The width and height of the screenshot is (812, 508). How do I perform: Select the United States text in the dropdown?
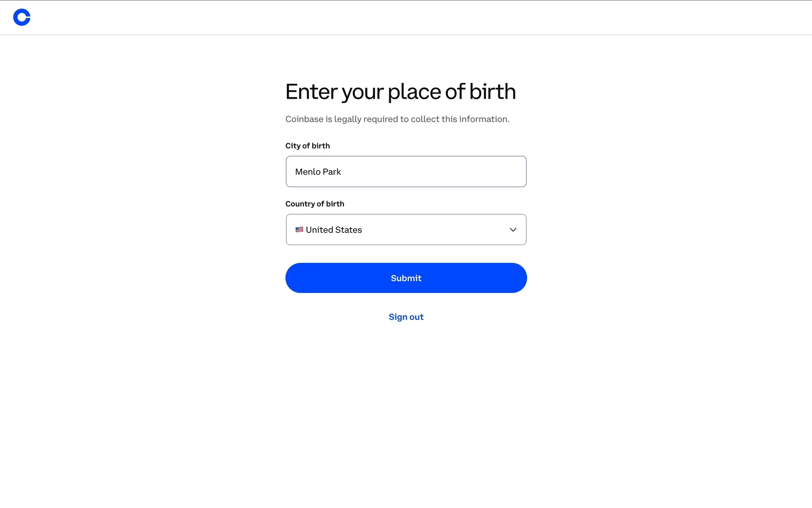coord(334,230)
